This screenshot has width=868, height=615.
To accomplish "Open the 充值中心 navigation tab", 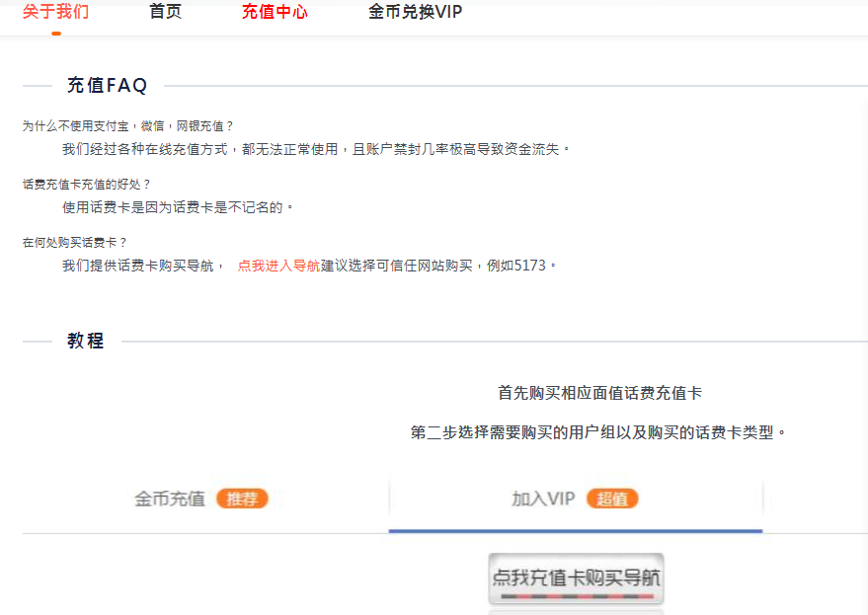I will pos(275,12).
